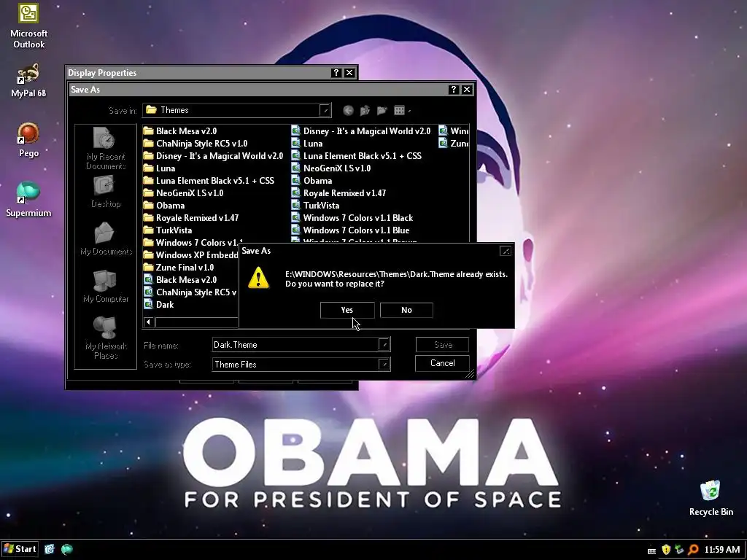747x560 pixels.
Task: Select Black Mesa v2.0 theme file
Action: [x=180, y=279]
